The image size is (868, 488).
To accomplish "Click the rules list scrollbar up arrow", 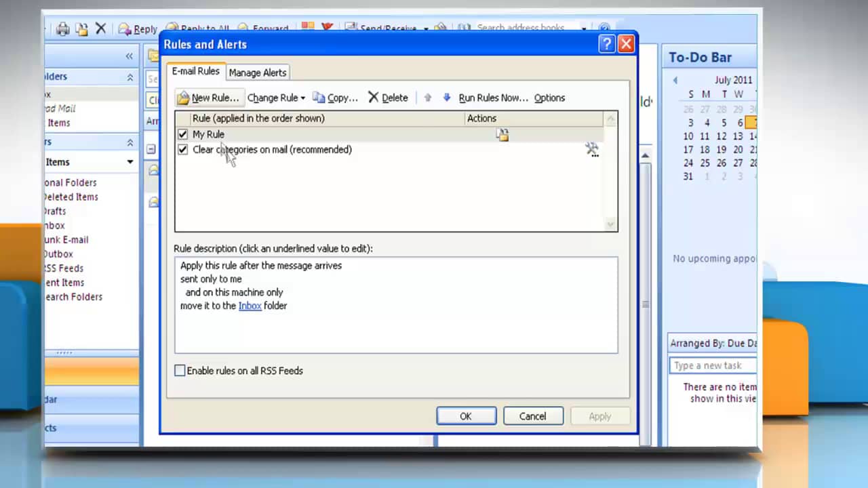I will coord(610,119).
